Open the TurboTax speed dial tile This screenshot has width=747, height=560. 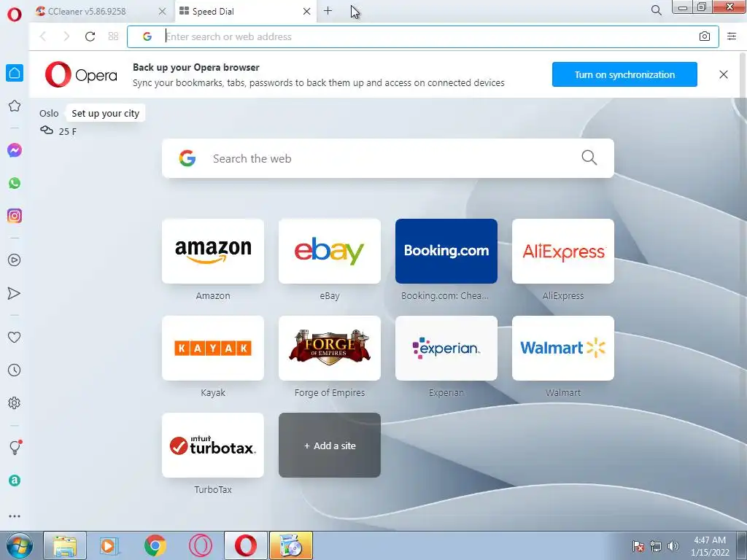coord(213,446)
